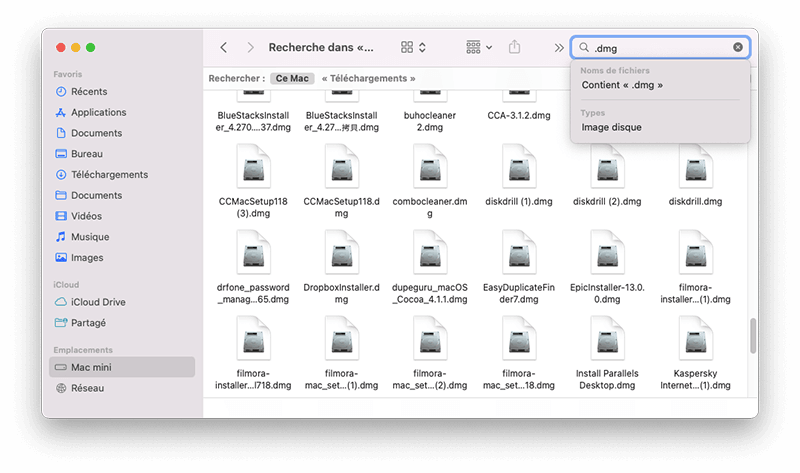Select the EasyDuplicateFinder7.dmg file icon
The image size is (800, 473).
point(519,253)
